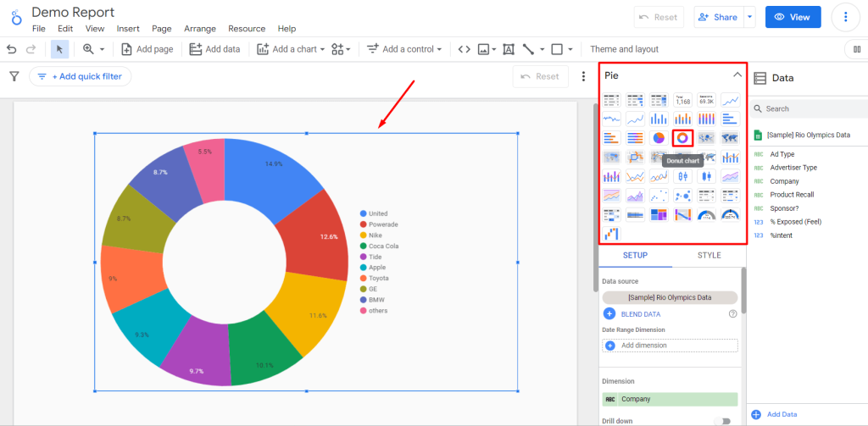Choose the first table chart type
The image size is (868, 426).
point(612,100)
